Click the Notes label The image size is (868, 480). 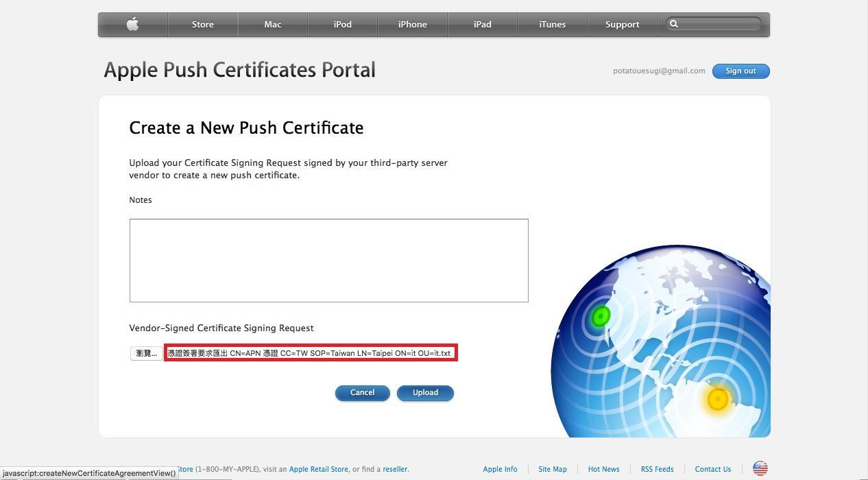tap(141, 200)
